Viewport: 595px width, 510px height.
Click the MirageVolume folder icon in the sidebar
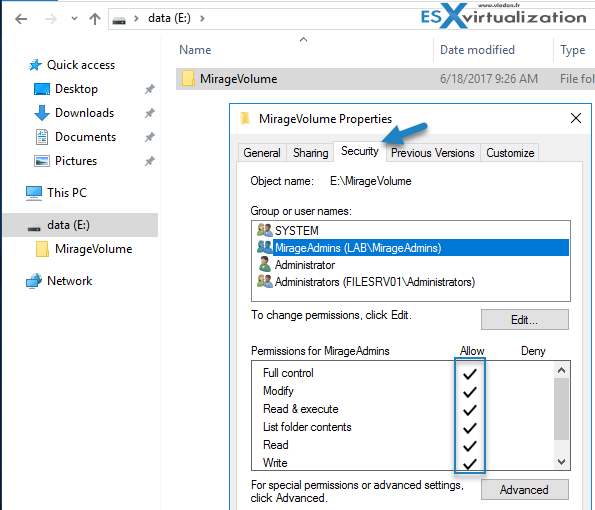click(x=42, y=249)
